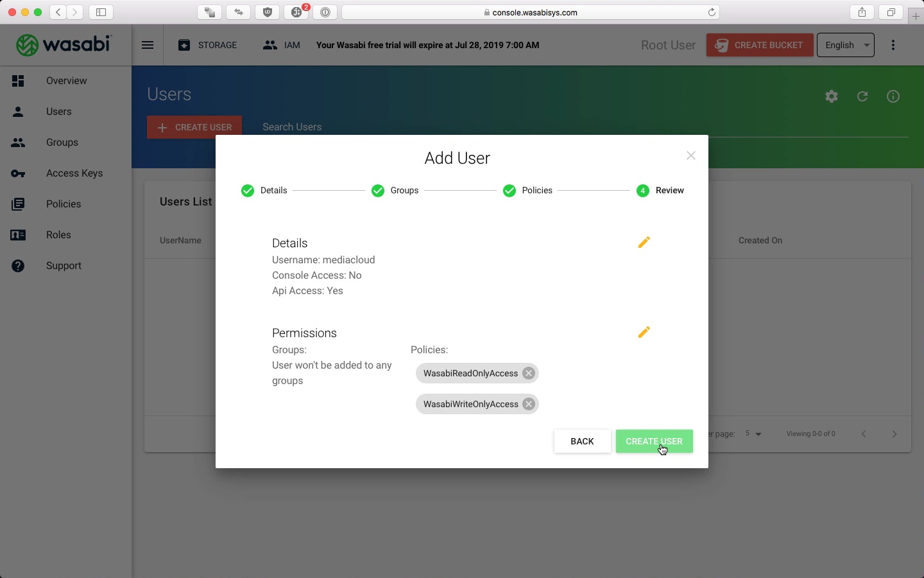Screen dimensions: 924x578
Task: Click the green CREATE USER button
Action: (654, 441)
